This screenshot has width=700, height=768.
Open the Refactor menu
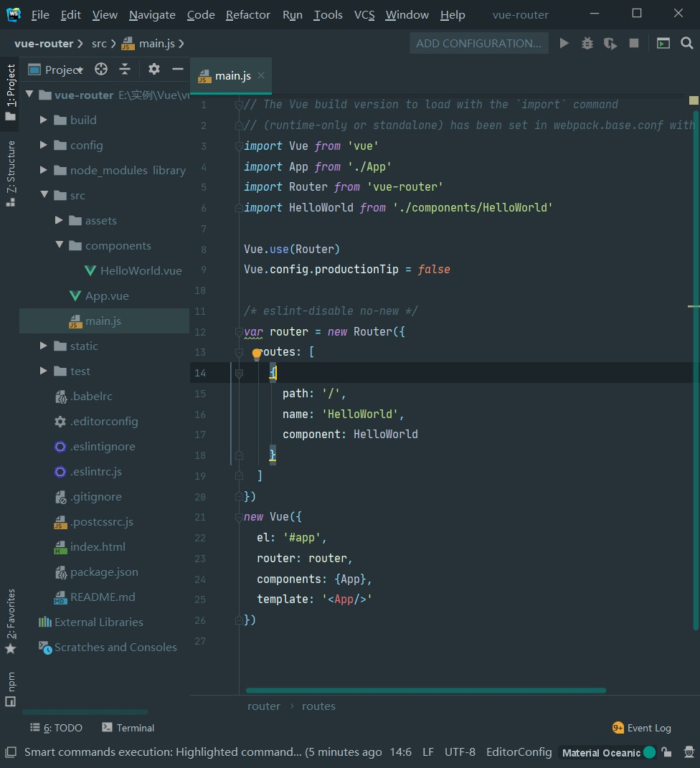[248, 15]
